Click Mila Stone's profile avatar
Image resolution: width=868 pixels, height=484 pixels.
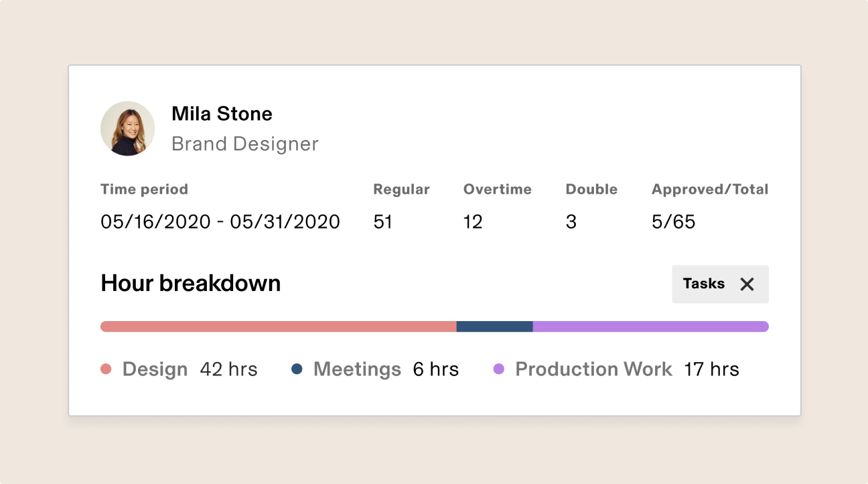coord(128,129)
